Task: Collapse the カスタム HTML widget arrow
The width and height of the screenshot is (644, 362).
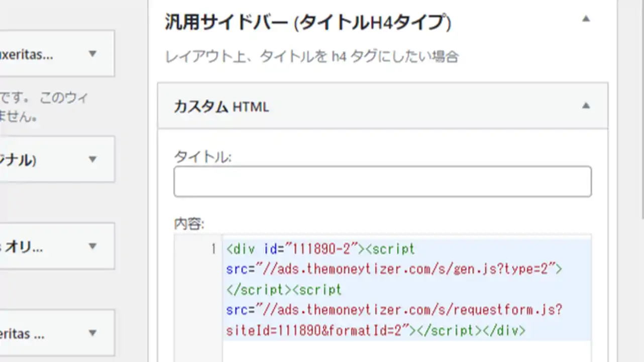Action: [x=586, y=106]
